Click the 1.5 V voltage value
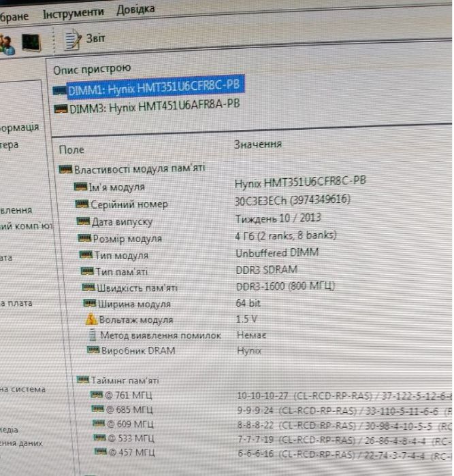Image resolution: width=454 pixels, height=476 pixels. (247, 319)
